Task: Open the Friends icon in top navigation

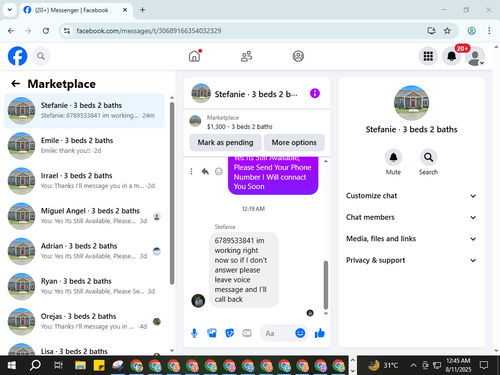Action: [246, 56]
